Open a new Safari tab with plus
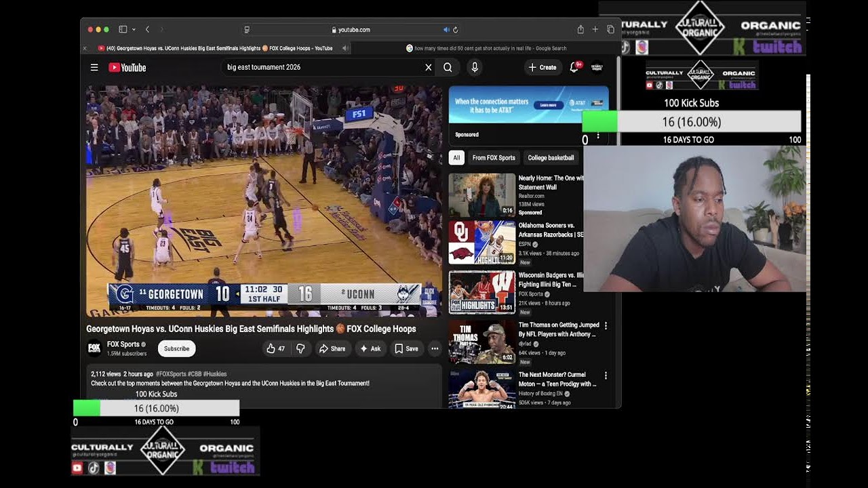This screenshot has height=488, width=868. 595,30
